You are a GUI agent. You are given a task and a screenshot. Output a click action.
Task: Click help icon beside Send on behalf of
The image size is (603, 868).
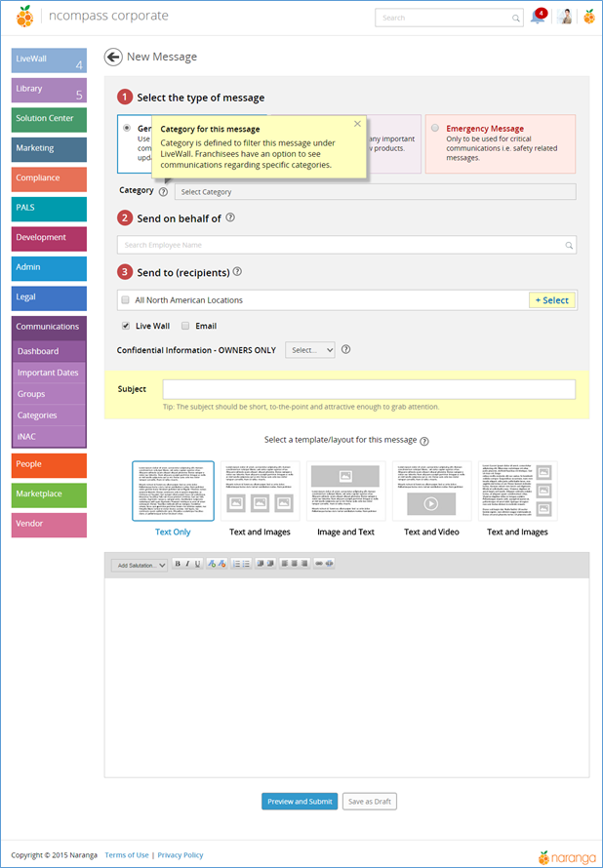(x=230, y=218)
